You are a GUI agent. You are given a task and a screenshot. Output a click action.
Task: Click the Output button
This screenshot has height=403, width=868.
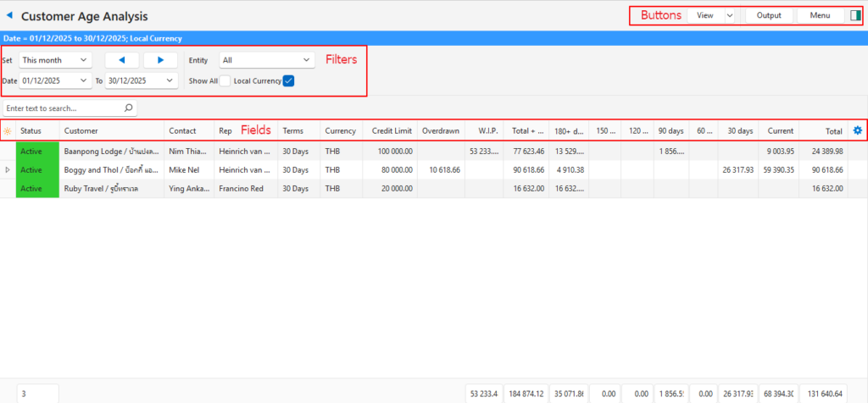[x=769, y=15]
